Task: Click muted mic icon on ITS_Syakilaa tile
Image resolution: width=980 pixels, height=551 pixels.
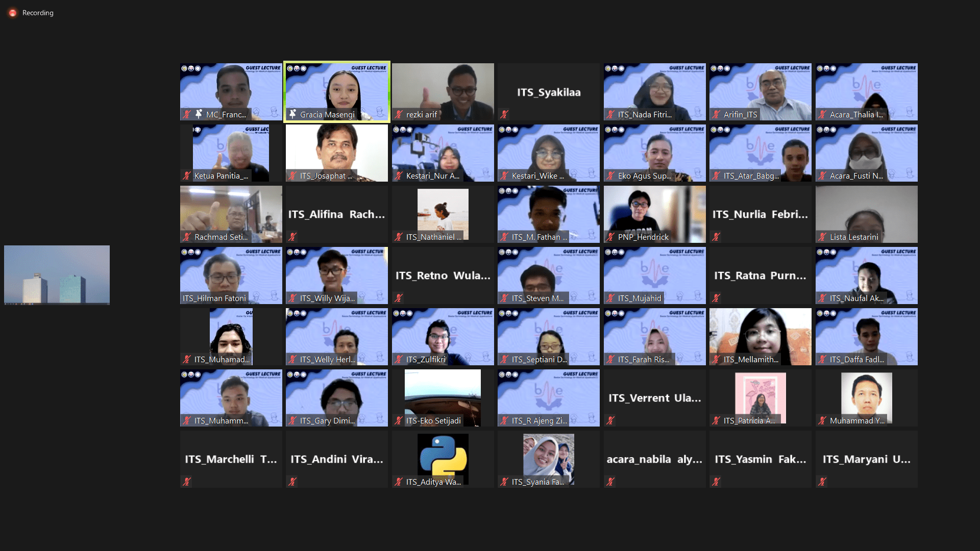Action: (504, 115)
